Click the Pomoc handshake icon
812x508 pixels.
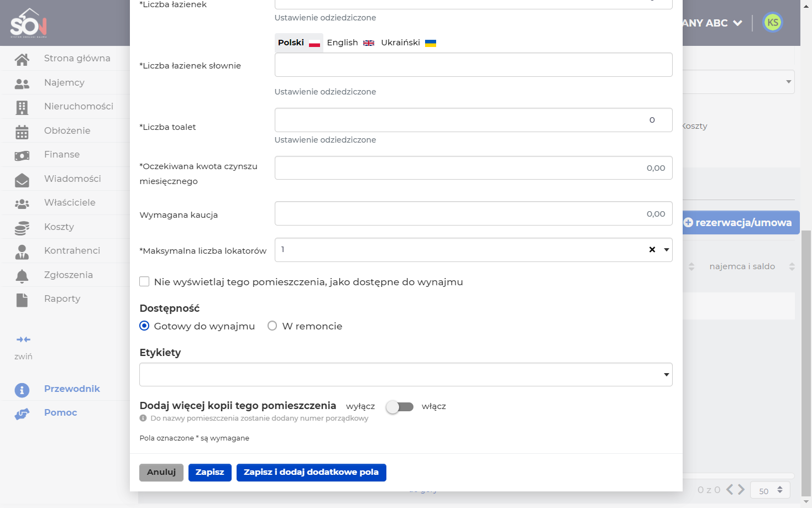pos(22,413)
